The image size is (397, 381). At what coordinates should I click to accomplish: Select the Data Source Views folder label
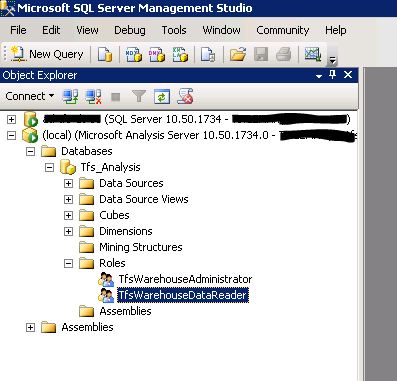coord(144,199)
